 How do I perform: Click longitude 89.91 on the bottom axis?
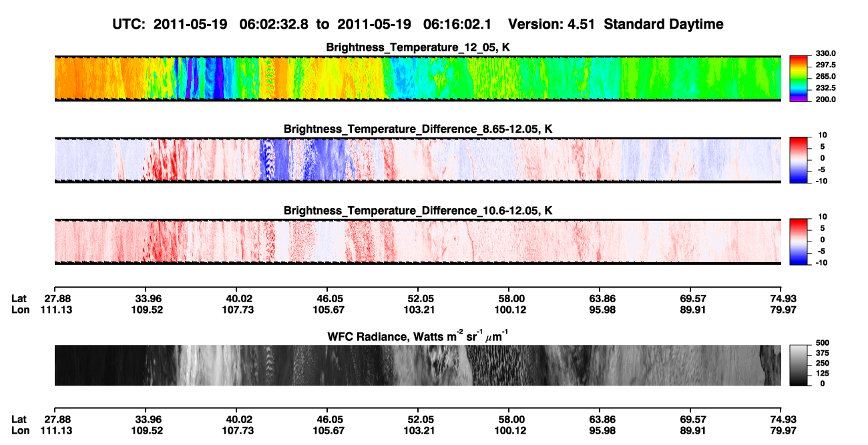point(693,430)
